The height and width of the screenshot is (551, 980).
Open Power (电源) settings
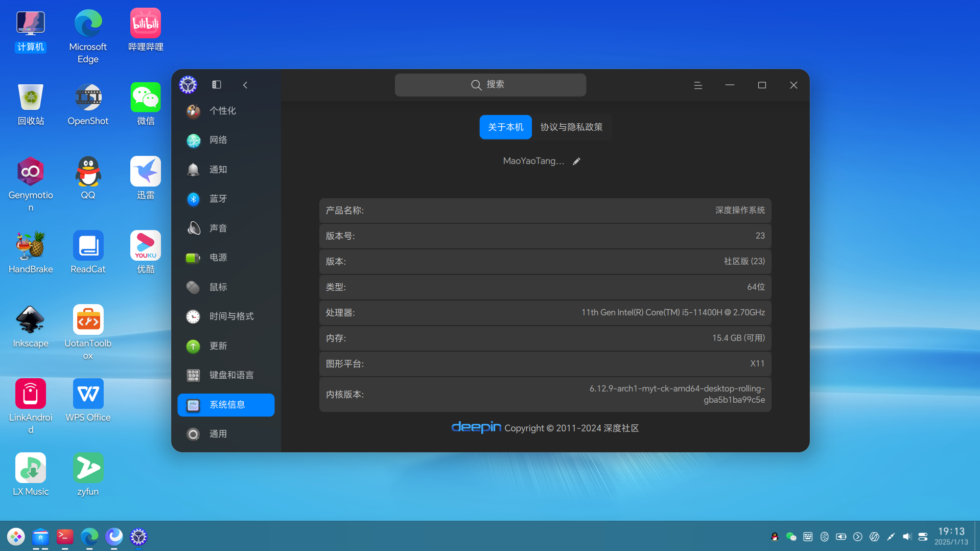[x=226, y=258]
